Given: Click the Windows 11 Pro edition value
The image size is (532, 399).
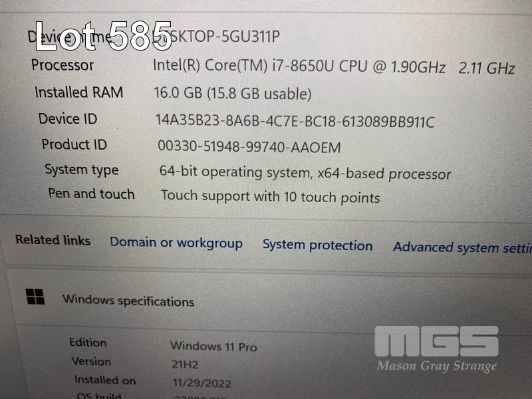Looking at the screenshot, I should (213, 346).
